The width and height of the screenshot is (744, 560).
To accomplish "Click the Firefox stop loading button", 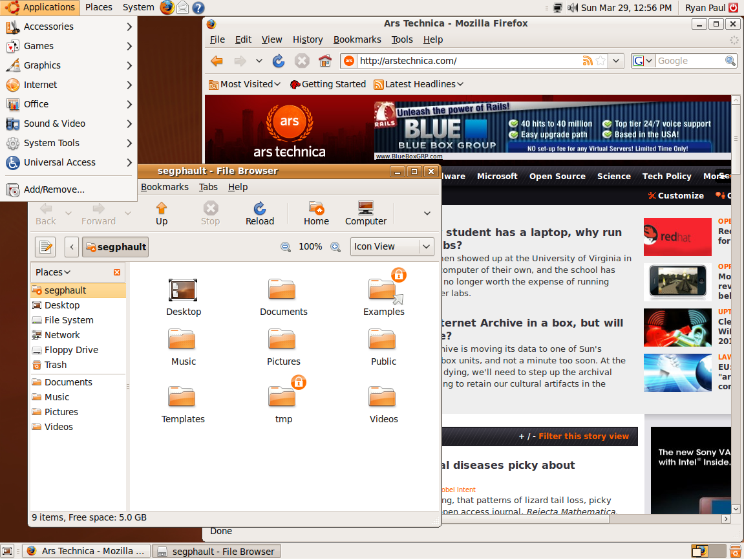I will tap(302, 61).
